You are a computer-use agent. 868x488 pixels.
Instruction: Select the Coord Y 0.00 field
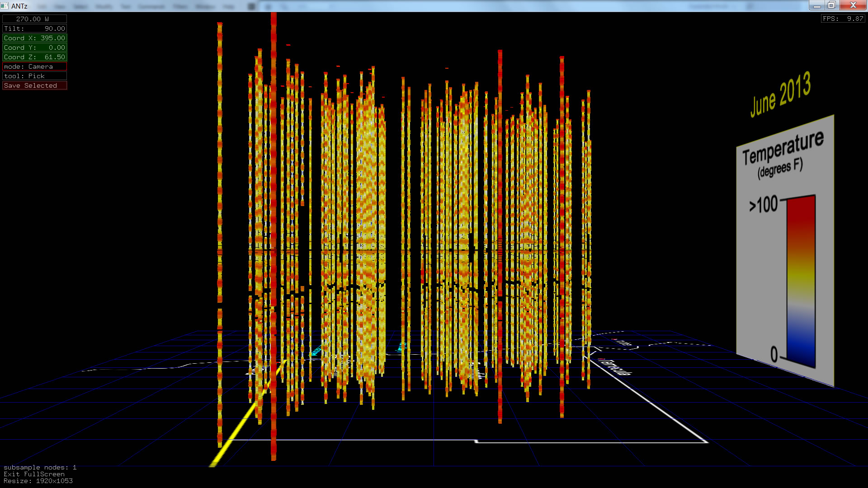tap(34, 47)
